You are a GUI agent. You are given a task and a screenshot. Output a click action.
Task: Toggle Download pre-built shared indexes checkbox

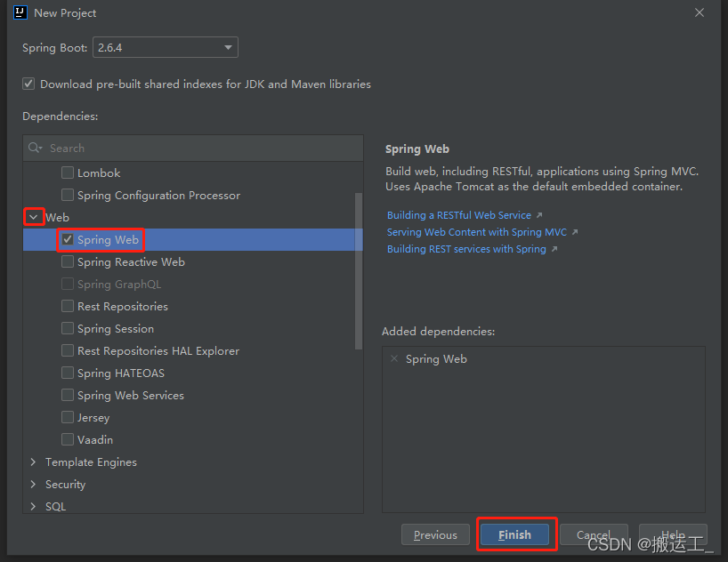coord(28,84)
